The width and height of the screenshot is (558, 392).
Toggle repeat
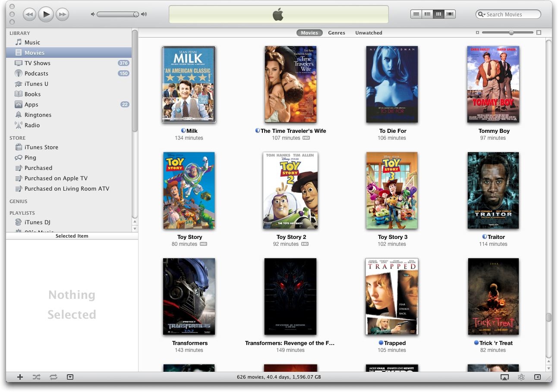click(54, 377)
